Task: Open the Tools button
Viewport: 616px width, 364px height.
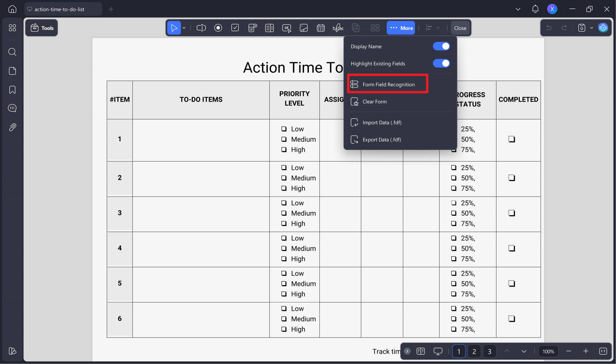Action: (42, 28)
